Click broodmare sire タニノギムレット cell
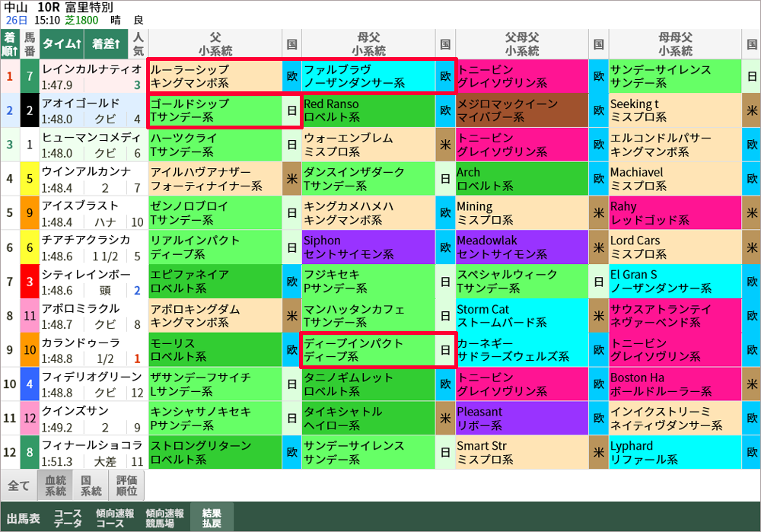This screenshot has width=761, height=532. [x=368, y=384]
